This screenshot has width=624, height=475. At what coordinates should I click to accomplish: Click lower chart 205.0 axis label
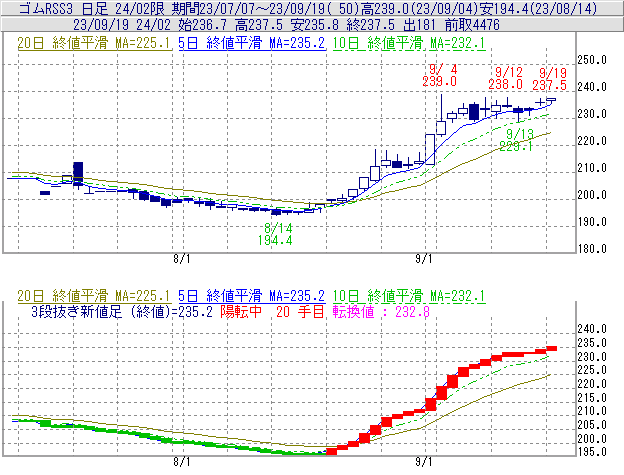[592, 425]
